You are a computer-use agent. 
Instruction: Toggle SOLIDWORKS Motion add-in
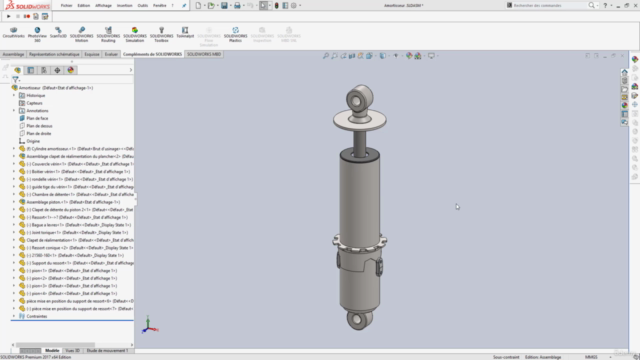click(x=82, y=34)
